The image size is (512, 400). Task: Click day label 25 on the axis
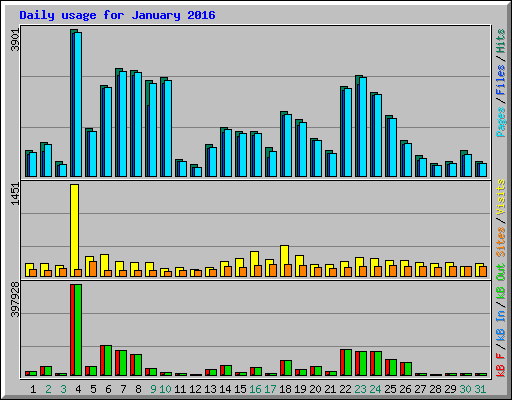coord(390,389)
